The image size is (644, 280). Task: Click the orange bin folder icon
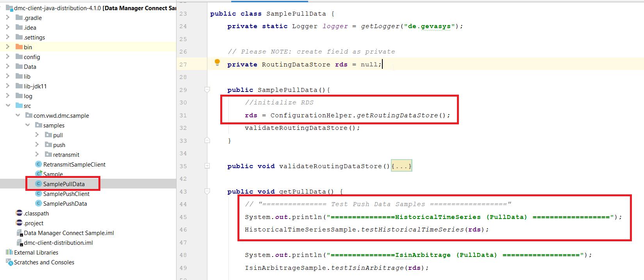19,47
